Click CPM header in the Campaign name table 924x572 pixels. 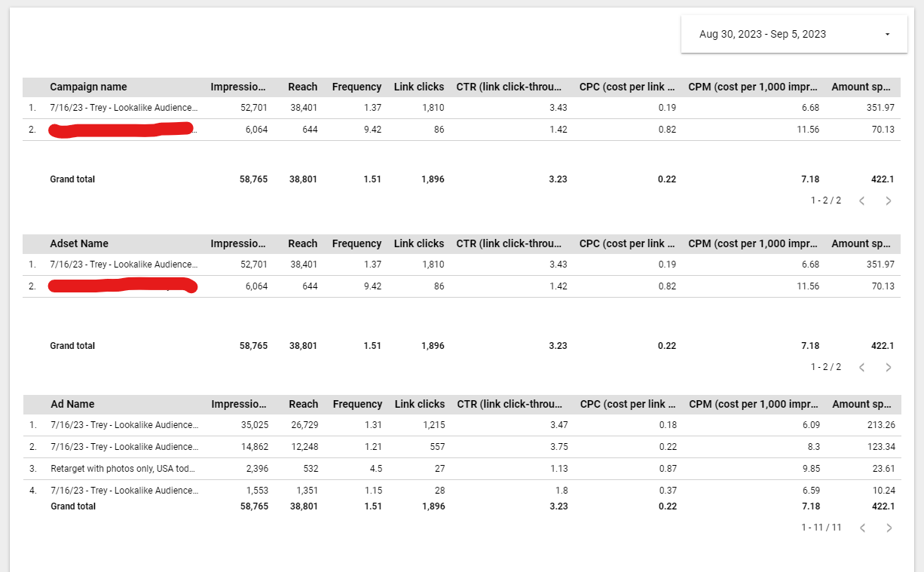point(753,87)
